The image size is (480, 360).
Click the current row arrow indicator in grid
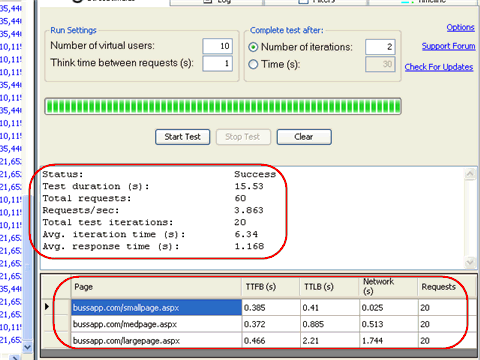pos(47,306)
